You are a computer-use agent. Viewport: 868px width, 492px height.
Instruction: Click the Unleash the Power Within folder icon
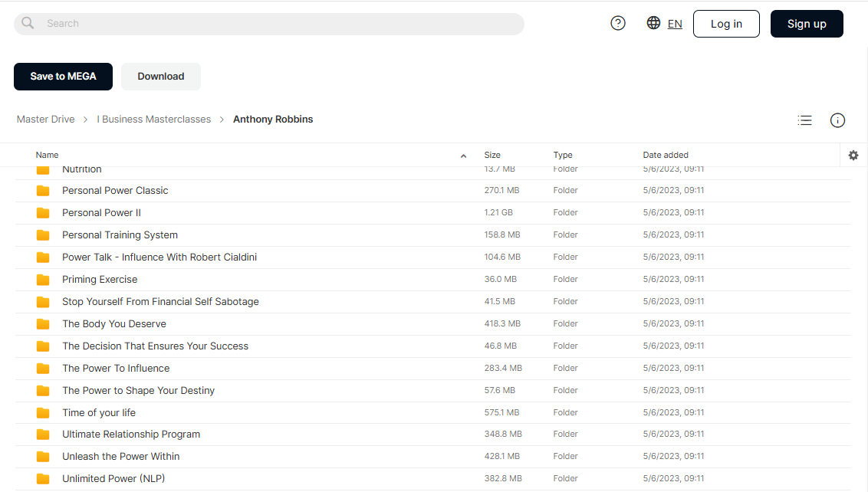click(43, 457)
